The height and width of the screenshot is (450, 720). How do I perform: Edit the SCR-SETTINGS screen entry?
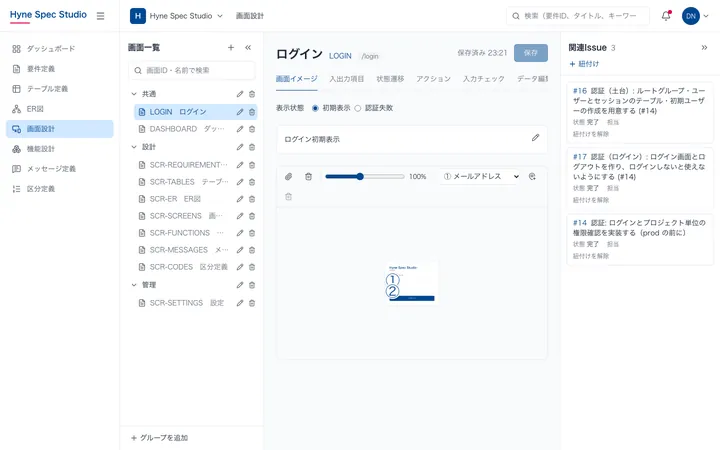[240, 303]
